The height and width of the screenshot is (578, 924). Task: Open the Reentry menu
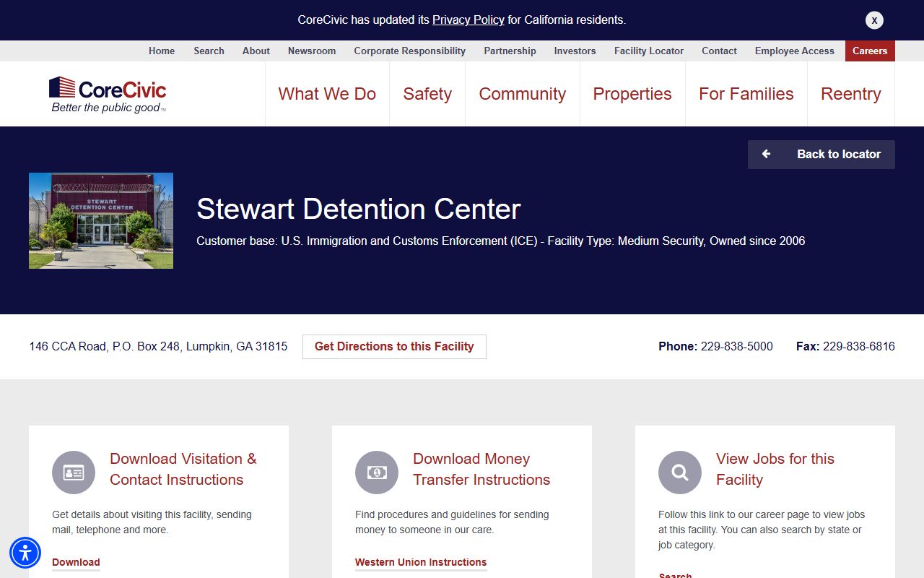(851, 94)
